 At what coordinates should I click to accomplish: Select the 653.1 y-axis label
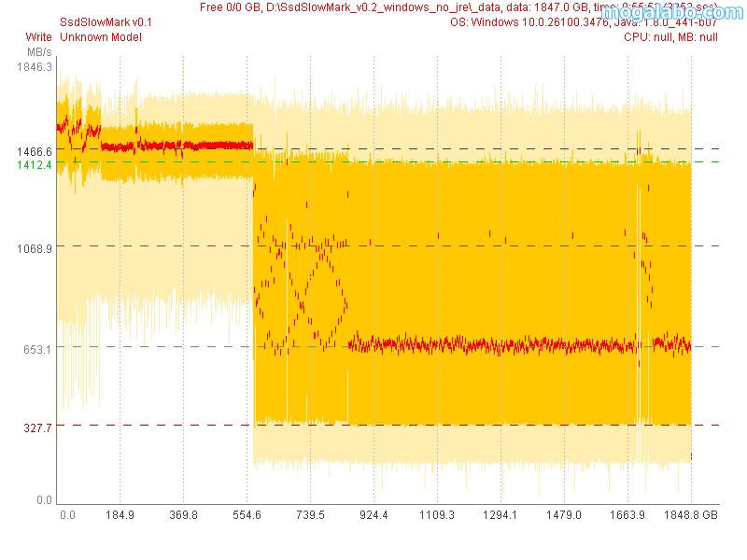coord(36,348)
